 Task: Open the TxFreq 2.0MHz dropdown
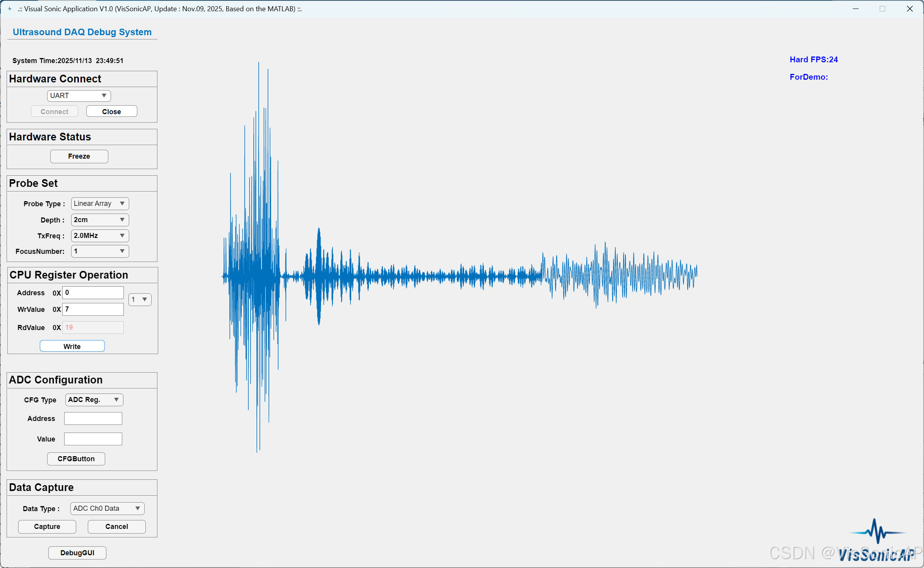pyautogui.click(x=100, y=236)
